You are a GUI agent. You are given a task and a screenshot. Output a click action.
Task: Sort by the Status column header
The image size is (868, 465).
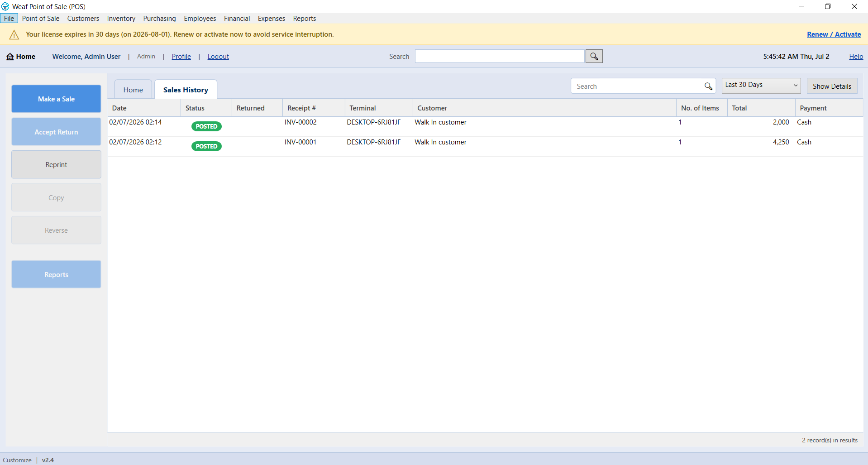pyautogui.click(x=206, y=108)
